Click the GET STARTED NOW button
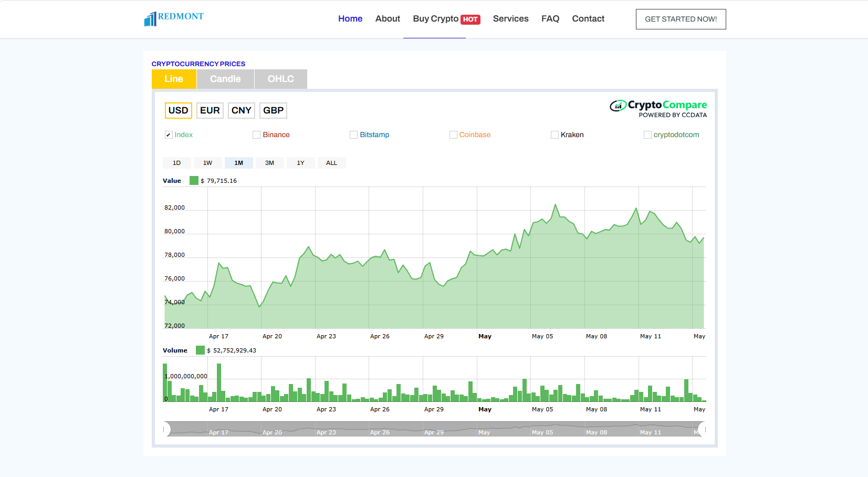 (x=681, y=19)
